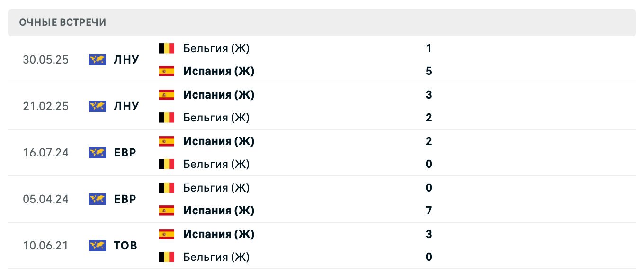Click Spain flag in 21.02.25 match
The image size is (644, 276).
click(167, 95)
